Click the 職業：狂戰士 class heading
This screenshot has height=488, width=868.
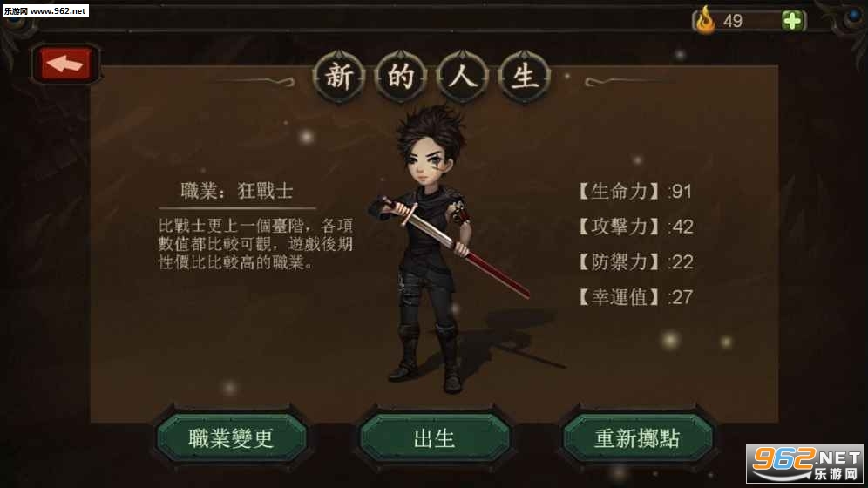click(237, 191)
